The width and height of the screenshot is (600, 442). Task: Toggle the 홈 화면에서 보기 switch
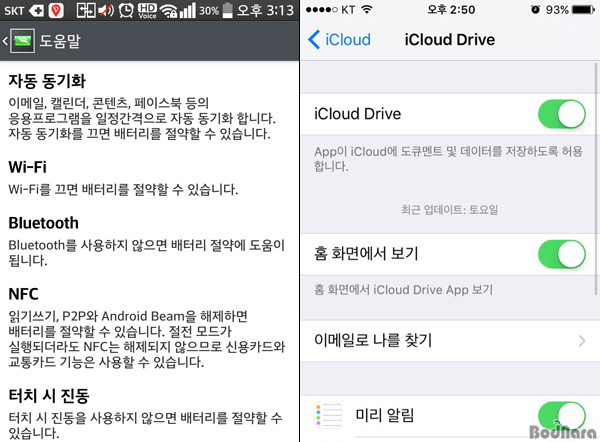[x=561, y=254]
